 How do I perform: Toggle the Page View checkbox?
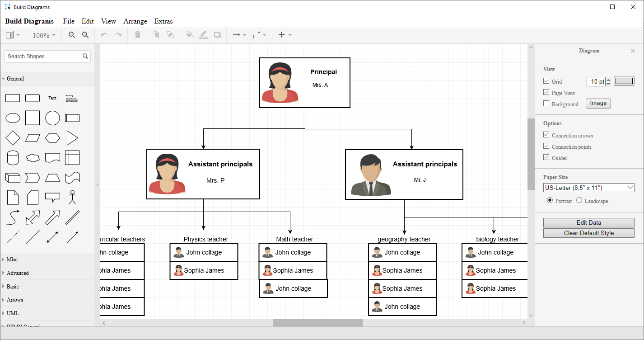[x=546, y=92]
